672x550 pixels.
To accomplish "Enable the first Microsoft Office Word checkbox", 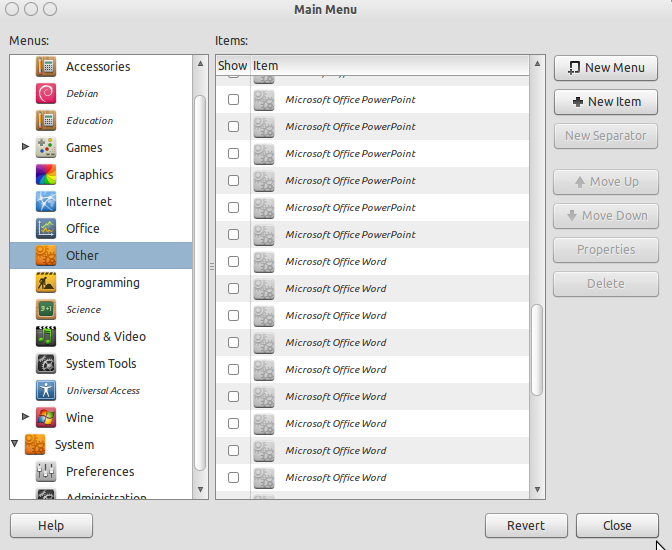I will [x=234, y=261].
